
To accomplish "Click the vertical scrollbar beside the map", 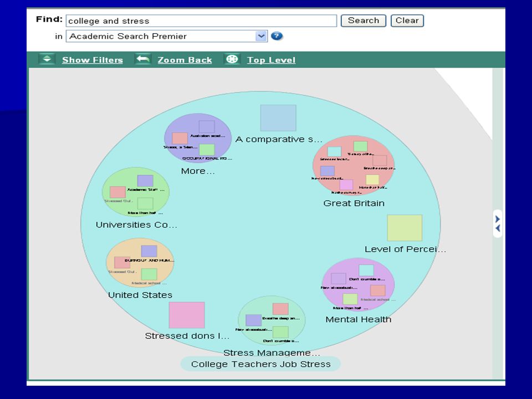I will pos(499,223).
